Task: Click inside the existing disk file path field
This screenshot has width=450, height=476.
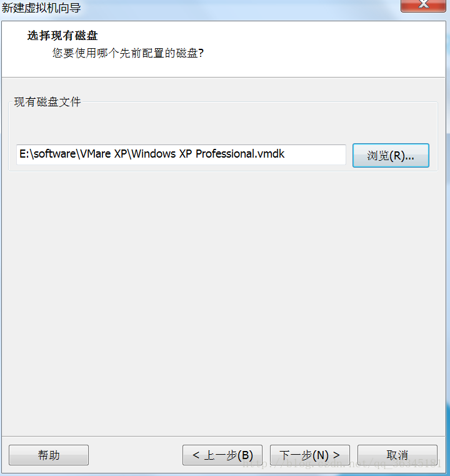Action: point(181,154)
